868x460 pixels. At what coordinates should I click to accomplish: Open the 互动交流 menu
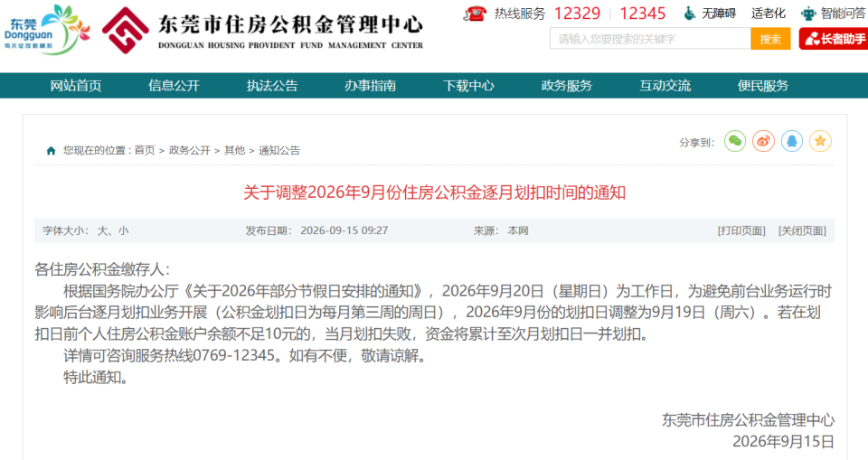tap(665, 86)
